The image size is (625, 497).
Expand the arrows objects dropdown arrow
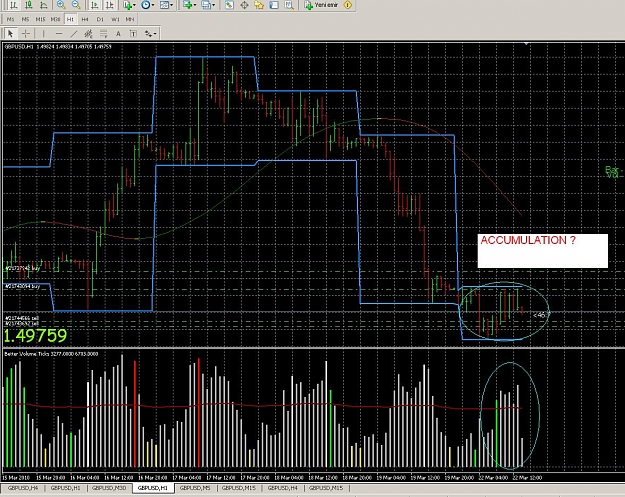155,33
